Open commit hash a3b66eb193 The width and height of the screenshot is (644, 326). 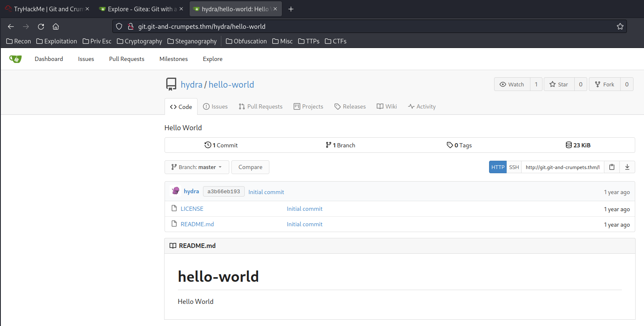pyautogui.click(x=224, y=192)
